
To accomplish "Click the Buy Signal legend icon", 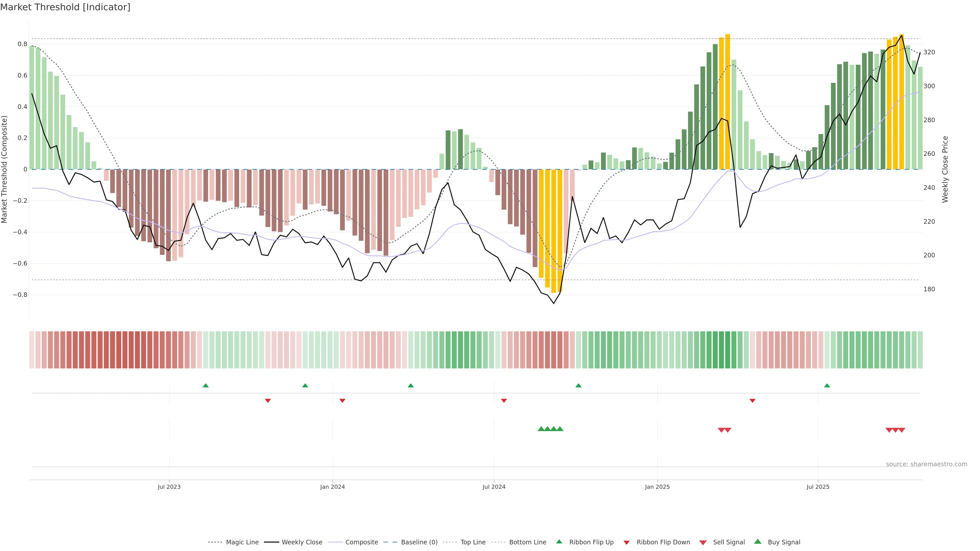I will coord(758,542).
